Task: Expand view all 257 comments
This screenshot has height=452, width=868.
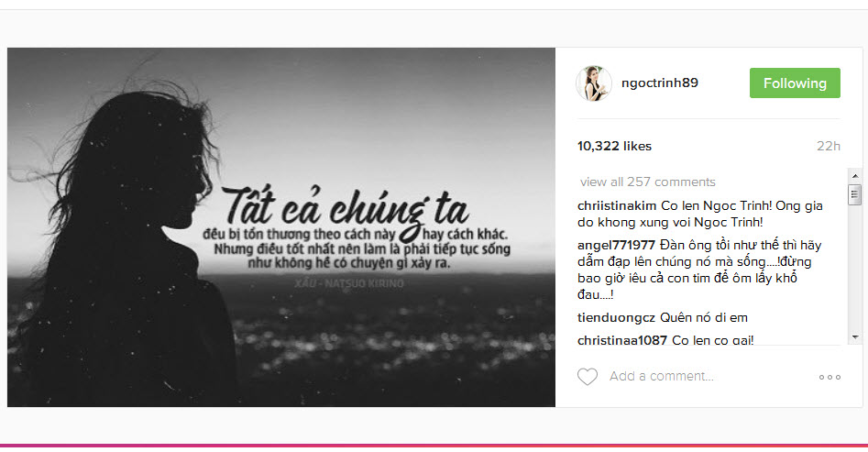Action: pyautogui.click(x=648, y=182)
